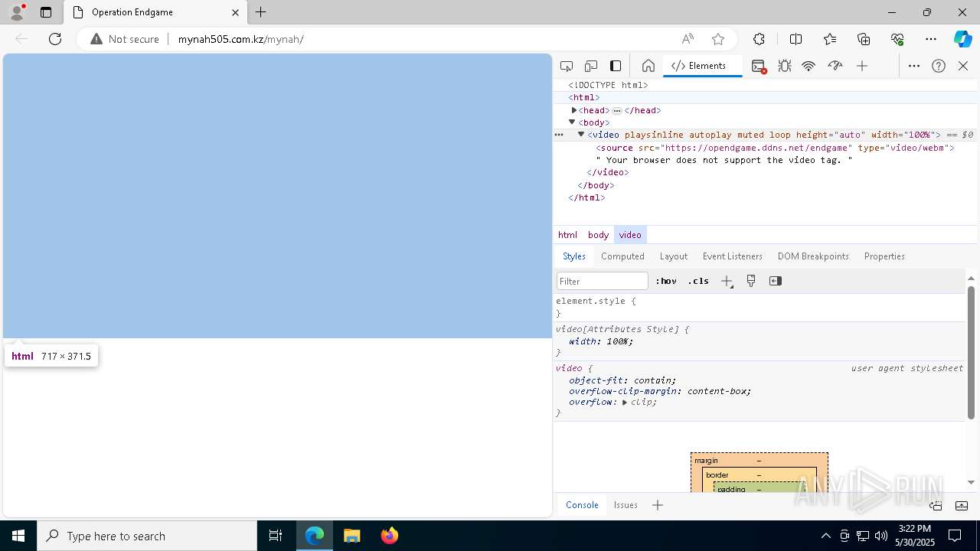The width and height of the screenshot is (980, 551).
Task: Open Edge Settings and more menu
Action: 931,39
